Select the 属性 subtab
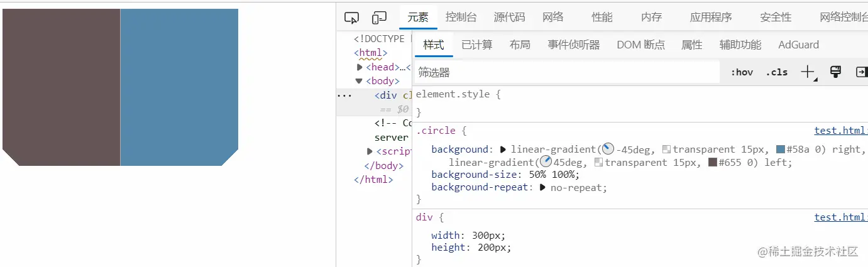 [692, 45]
